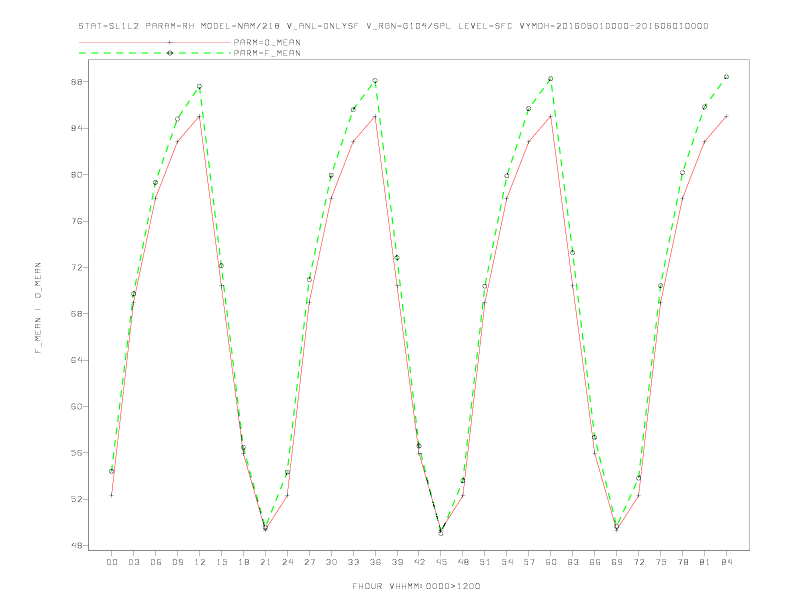
Task: Click y-axis tick label 80
Action: coord(76,175)
